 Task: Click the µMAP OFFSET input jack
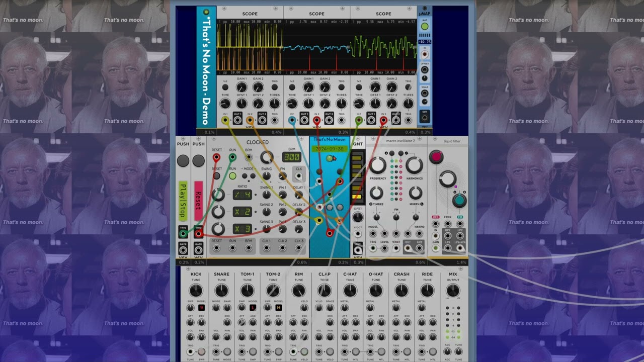click(425, 69)
